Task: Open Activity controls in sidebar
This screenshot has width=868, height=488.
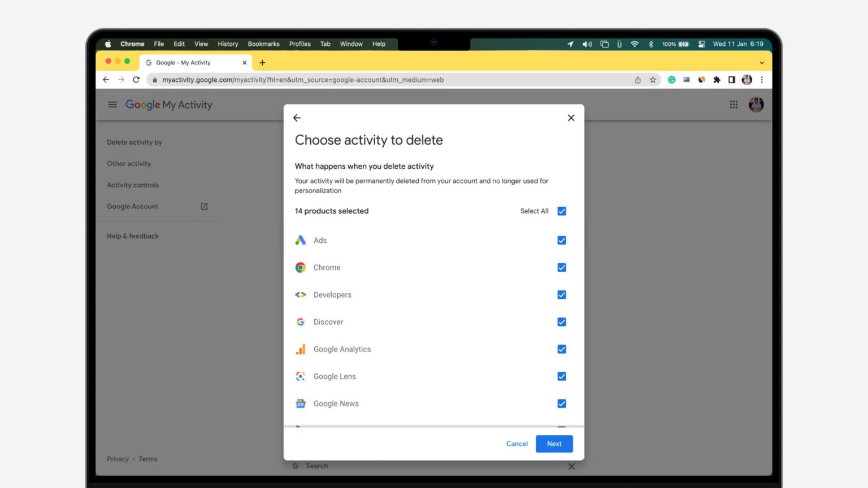Action: tap(133, 185)
